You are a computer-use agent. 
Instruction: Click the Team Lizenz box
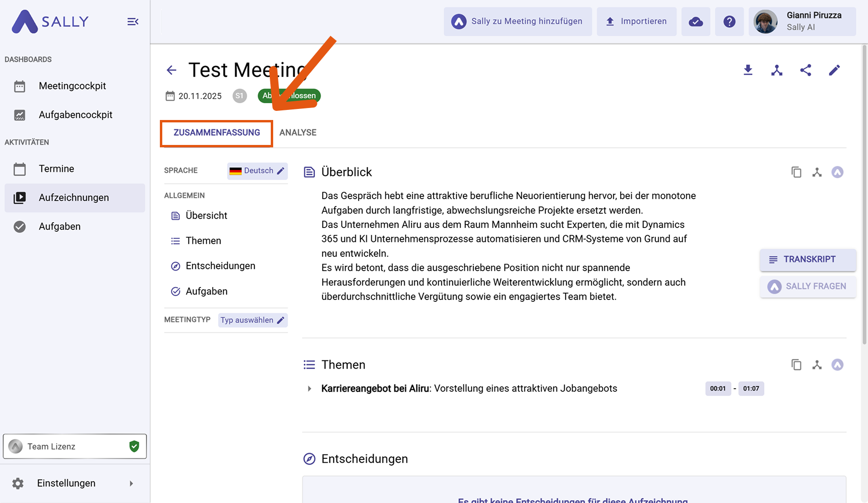74,446
